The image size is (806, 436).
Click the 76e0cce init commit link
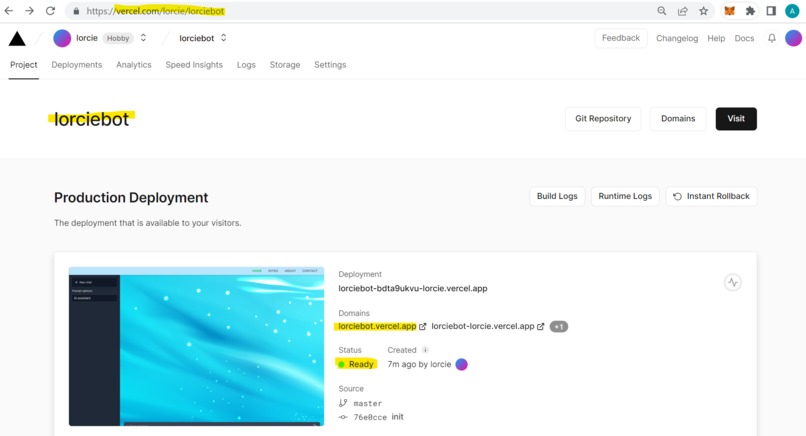pos(378,417)
